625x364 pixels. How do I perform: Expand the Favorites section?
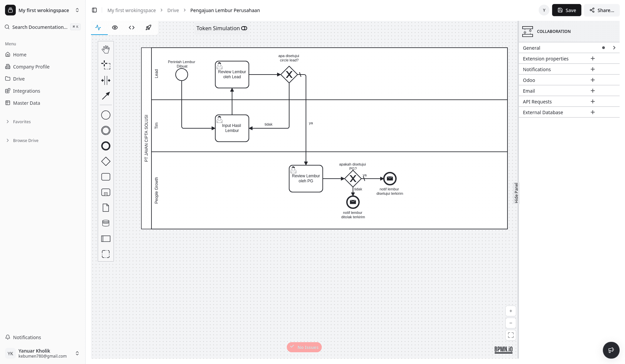point(22,122)
